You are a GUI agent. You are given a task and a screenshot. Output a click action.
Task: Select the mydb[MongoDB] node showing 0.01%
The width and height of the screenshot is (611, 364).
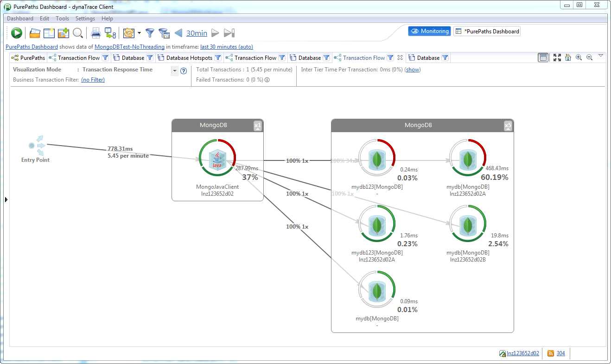[377, 289]
